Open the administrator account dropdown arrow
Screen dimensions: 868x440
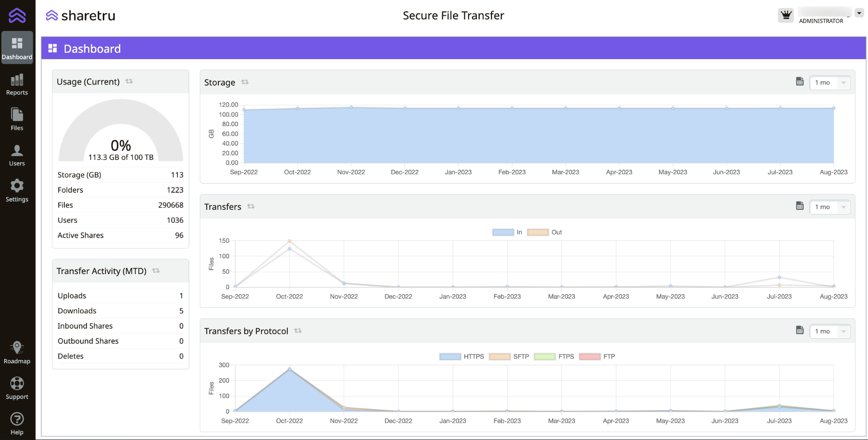click(x=859, y=13)
